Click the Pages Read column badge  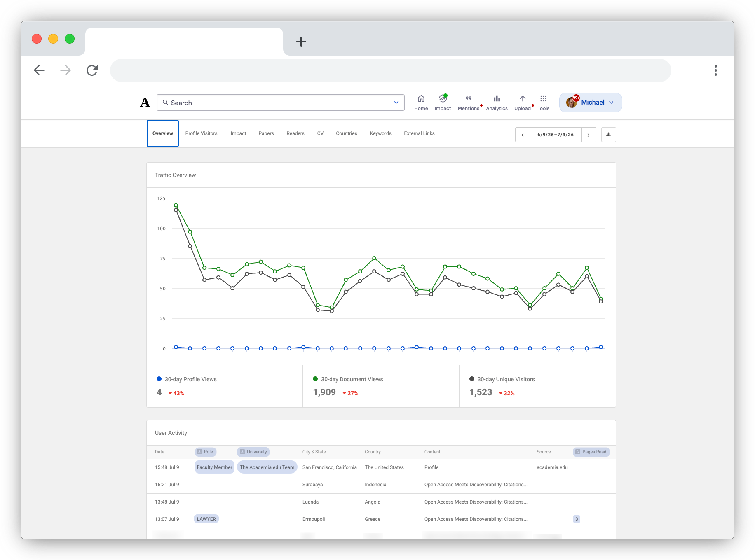point(591,452)
